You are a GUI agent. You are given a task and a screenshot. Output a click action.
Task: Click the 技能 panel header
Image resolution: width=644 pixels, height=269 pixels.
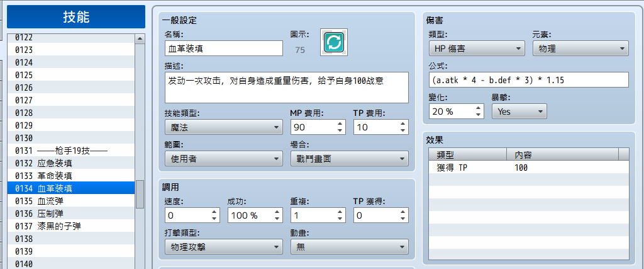[x=76, y=17]
